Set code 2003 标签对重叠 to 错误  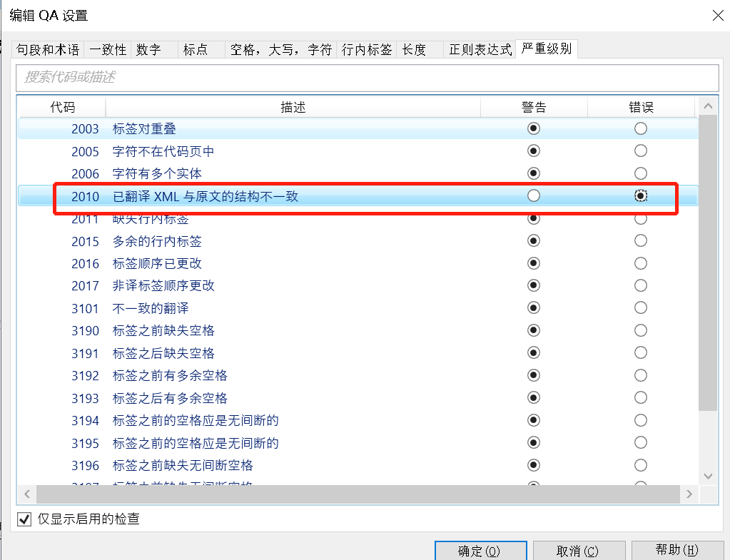click(x=641, y=128)
